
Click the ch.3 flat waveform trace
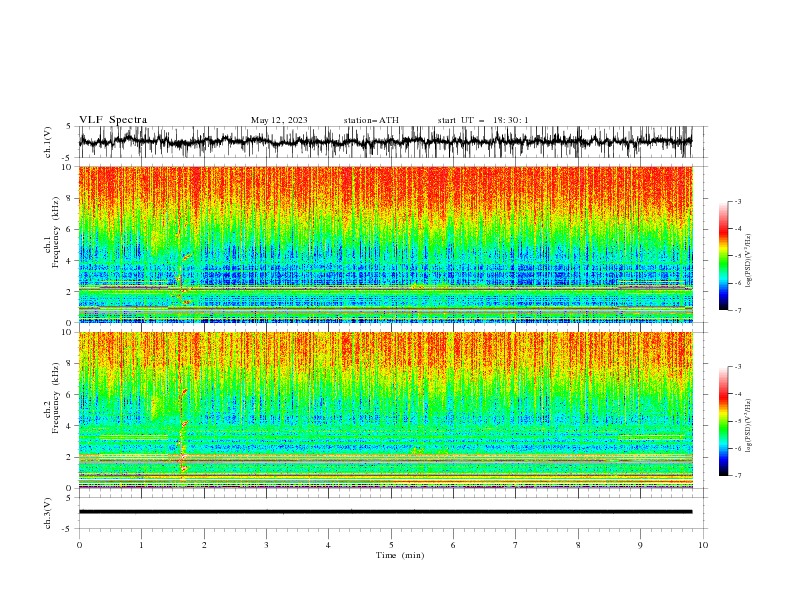click(385, 512)
